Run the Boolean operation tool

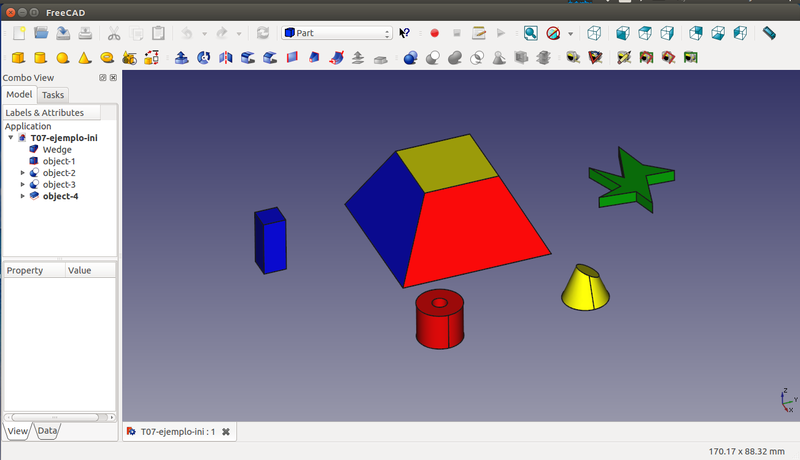click(410, 58)
